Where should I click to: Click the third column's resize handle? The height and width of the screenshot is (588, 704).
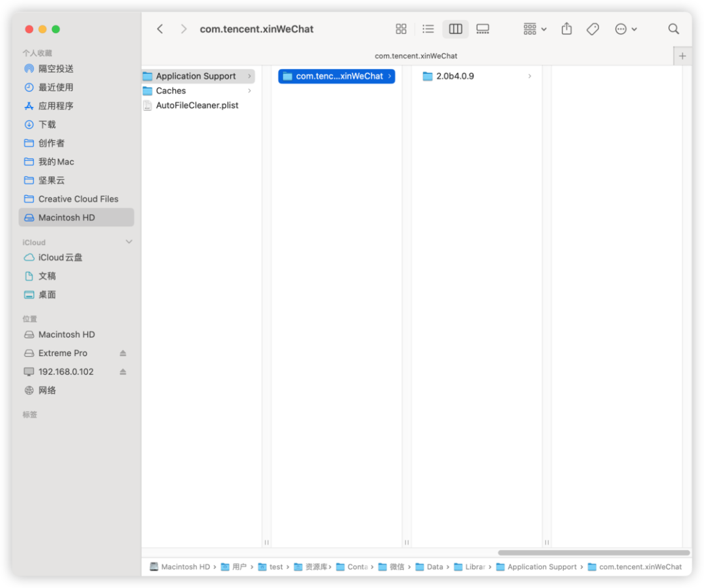(x=547, y=542)
